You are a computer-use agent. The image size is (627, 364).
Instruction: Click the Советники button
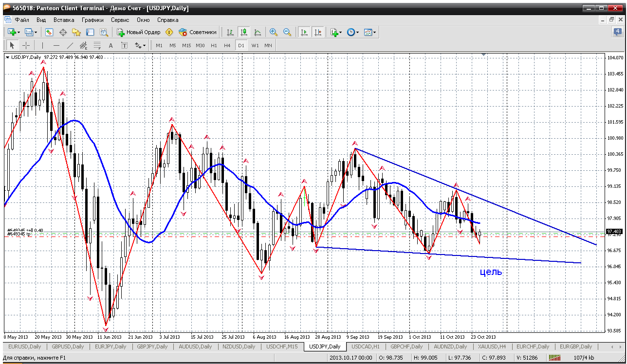coord(198,32)
